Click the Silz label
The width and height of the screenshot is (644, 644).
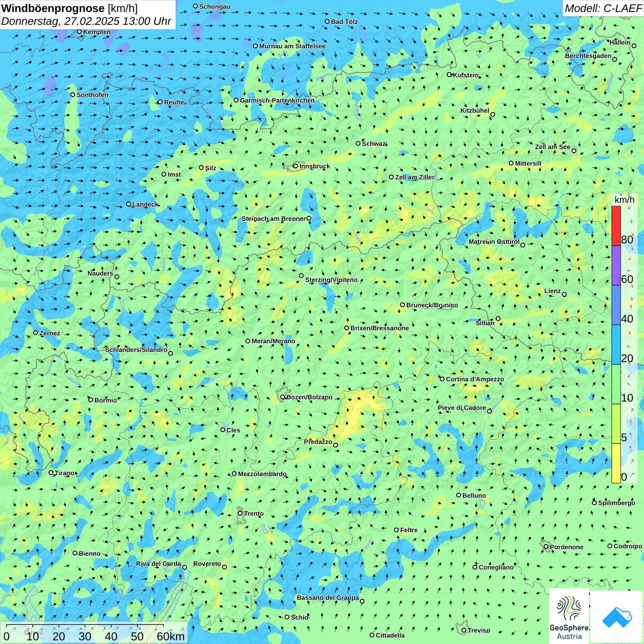coord(211,168)
